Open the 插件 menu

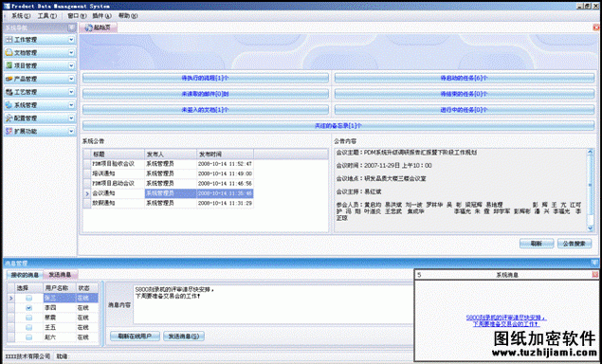click(101, 16)
